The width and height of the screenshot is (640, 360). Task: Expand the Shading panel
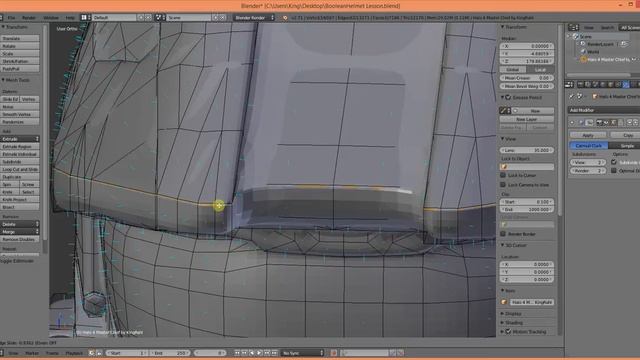click(502, 322)
